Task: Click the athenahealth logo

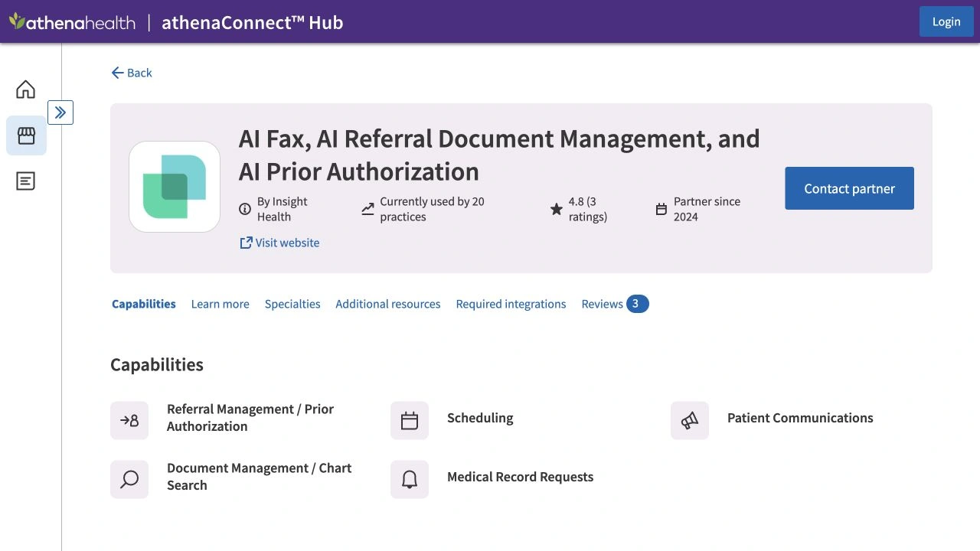Action: pyautogui.click(x=72, y=22)
